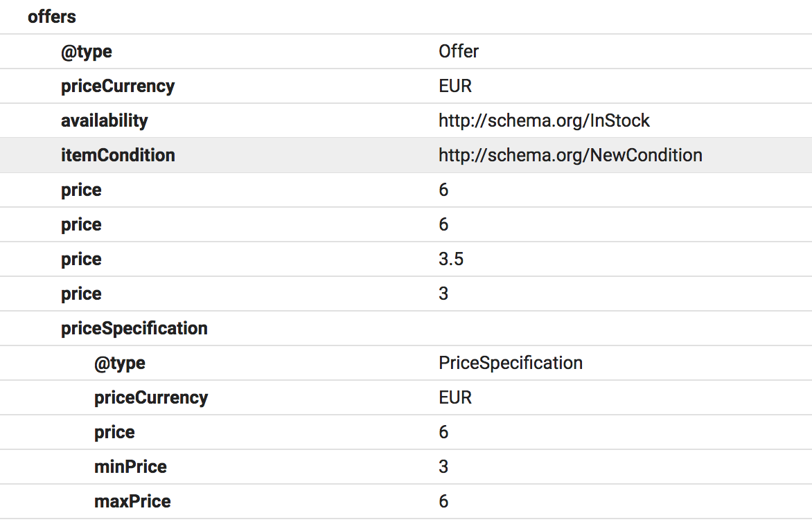Select the @type label beside Offer

(87, 51)
